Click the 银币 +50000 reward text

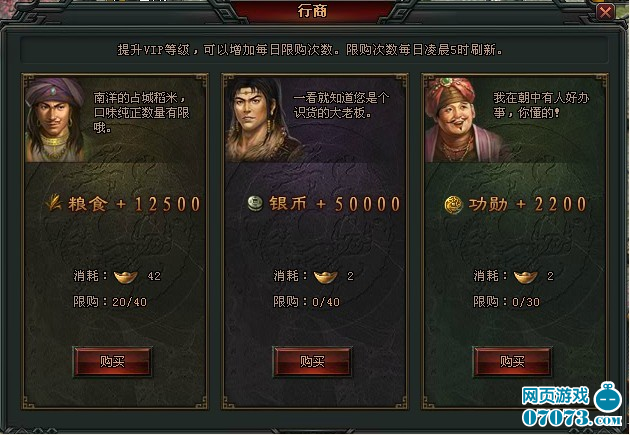click(335, 204)
